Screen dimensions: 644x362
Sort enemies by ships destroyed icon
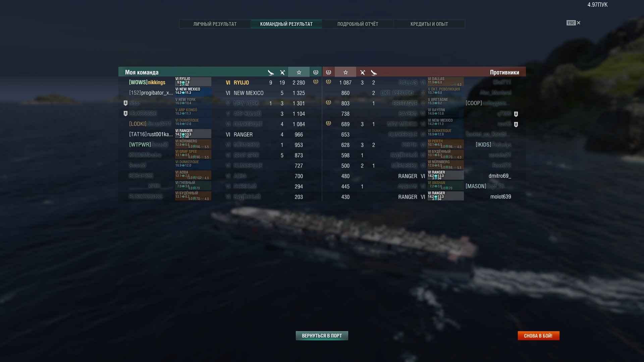[x=363, y=72]
